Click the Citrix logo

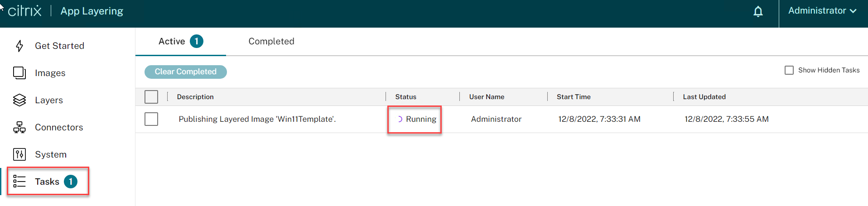25,11
